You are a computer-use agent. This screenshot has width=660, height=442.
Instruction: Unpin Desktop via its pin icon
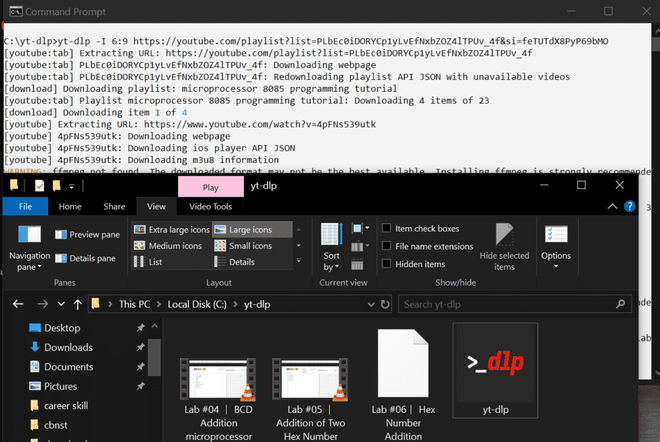[x=140, y=328]
